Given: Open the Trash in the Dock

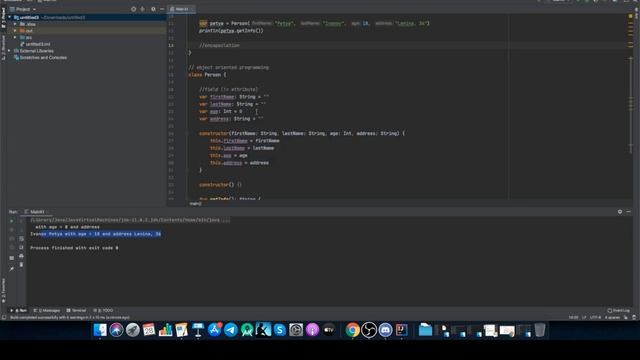Looking at the screenshot, I should pyautogui.click(x=540, y=330).
